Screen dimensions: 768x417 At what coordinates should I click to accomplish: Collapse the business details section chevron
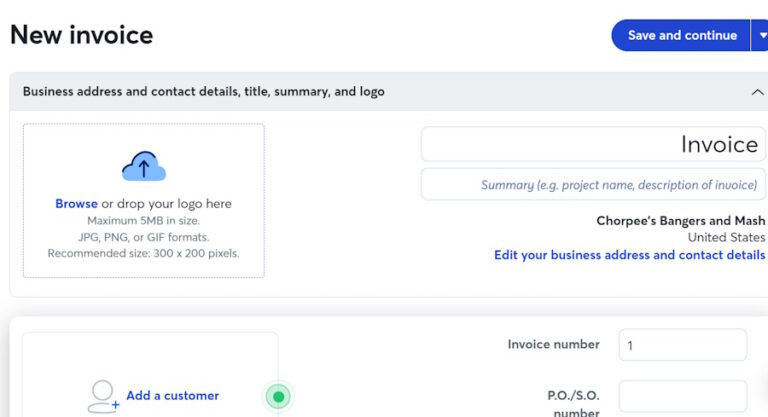tap(756, 92)
